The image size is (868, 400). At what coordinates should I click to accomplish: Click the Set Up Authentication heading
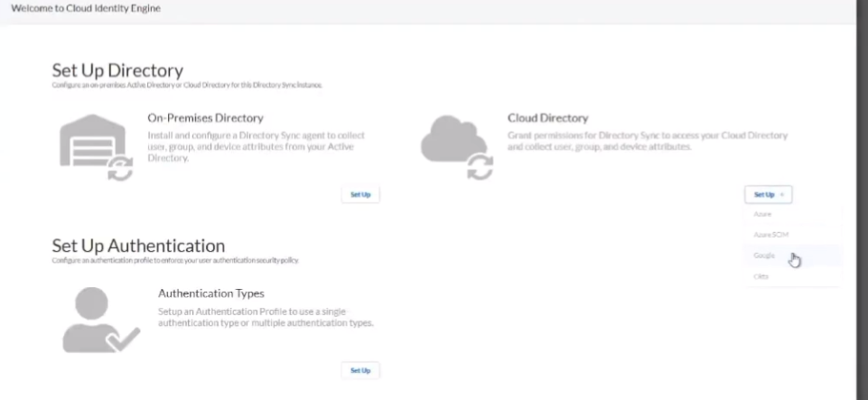point(138,246)
